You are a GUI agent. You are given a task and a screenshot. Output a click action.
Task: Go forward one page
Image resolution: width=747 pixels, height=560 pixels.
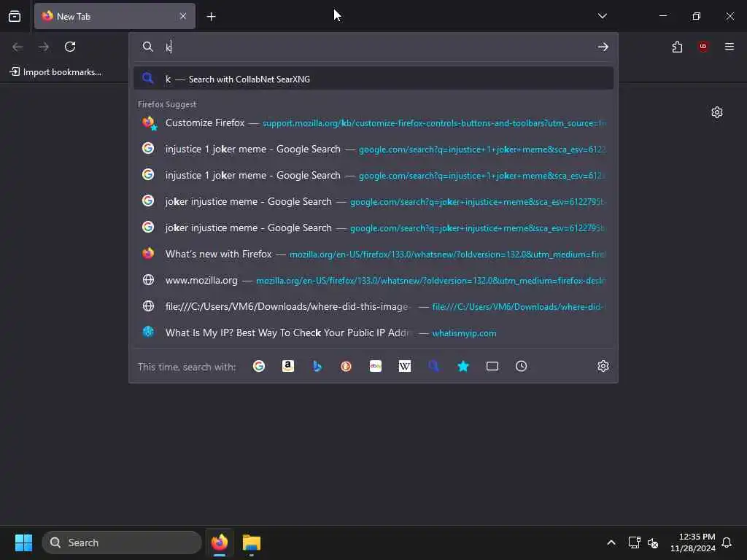(x=44, y=47)
